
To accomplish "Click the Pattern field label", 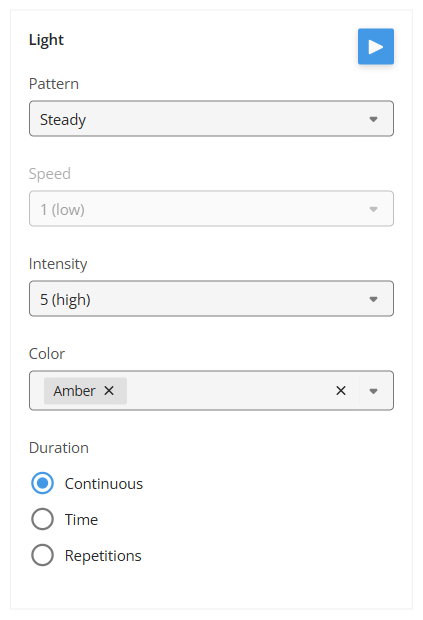I will pyautogui.click(x=54, y=84).
